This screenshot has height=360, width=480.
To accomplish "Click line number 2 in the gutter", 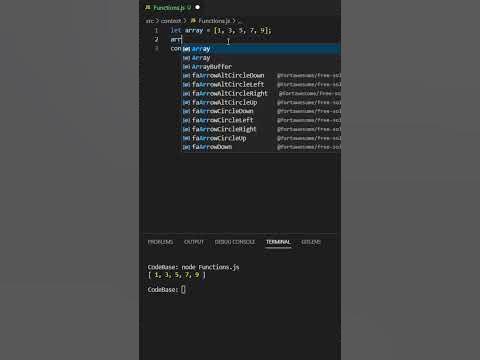I will tap(156, 40).
